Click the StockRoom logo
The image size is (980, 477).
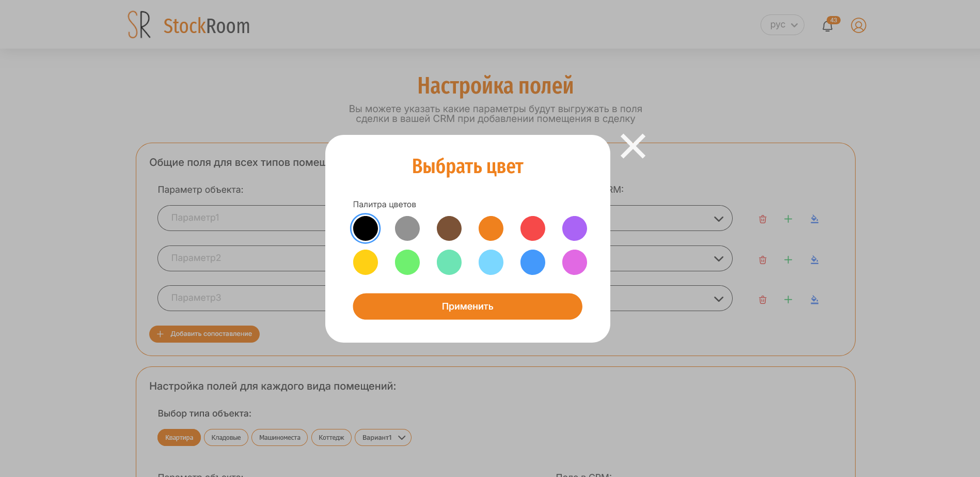pos(189,25)
